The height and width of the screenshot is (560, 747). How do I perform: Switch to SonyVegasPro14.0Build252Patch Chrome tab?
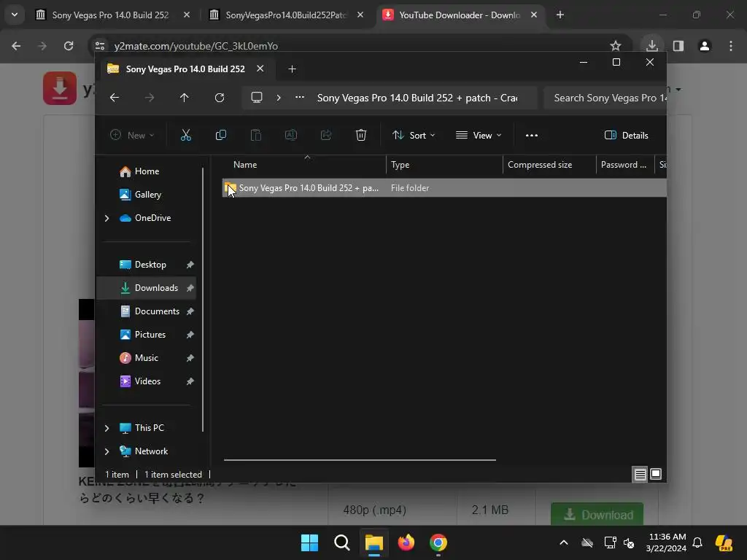286,15
